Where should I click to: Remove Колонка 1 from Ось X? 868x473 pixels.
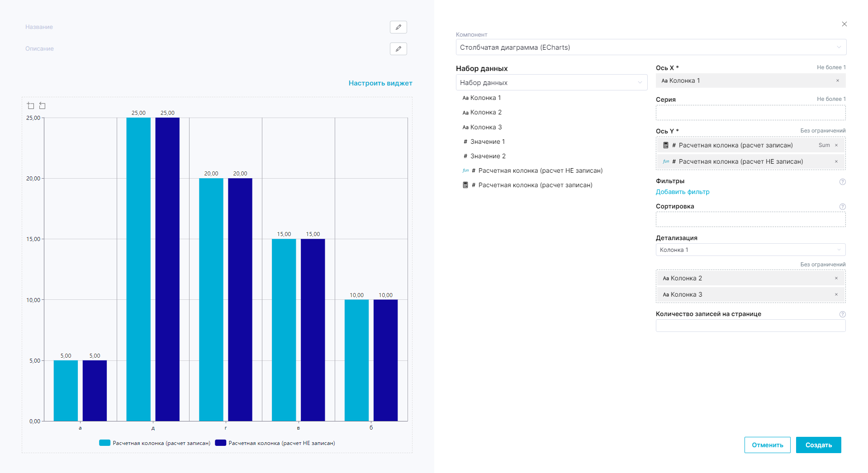point(837,81)
